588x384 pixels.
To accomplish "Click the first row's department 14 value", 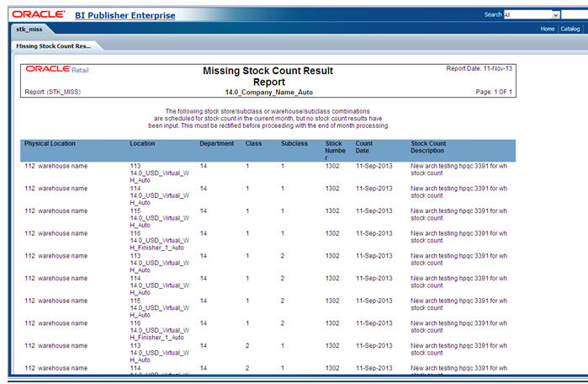I will click(x=204, y=166).
